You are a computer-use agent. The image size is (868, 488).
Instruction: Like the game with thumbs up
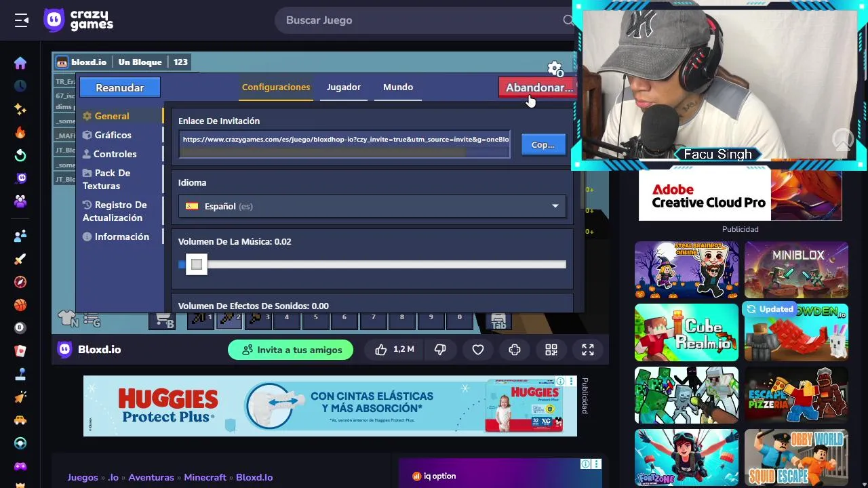[x=394, y=350]
